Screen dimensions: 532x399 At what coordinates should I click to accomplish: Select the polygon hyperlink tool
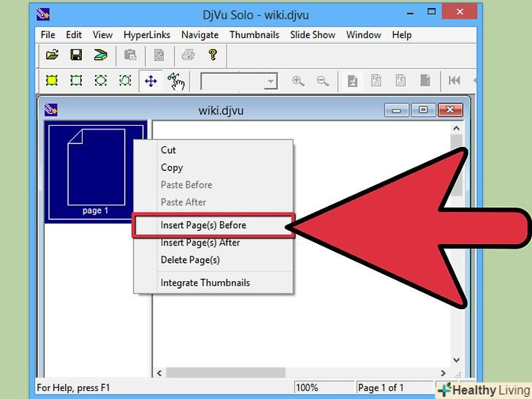pyautogui.click(x=125, y=80)
